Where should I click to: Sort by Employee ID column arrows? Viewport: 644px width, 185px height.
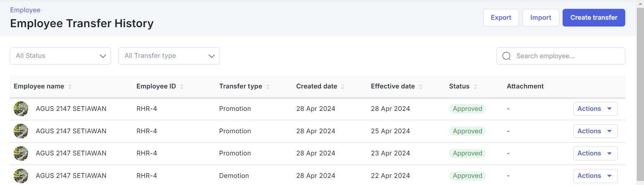tap(182, 87)
